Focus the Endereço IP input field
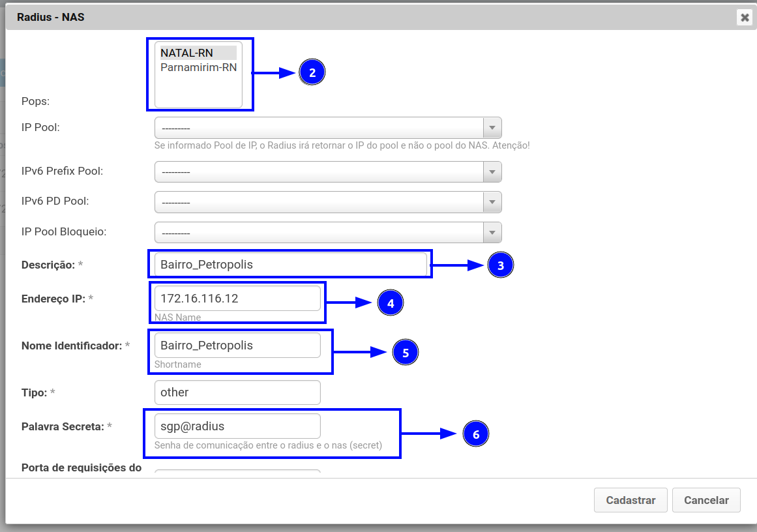Image resolution: width=757 pixels, height=532 pixels. pyautogui.click(x=237, y=299)
